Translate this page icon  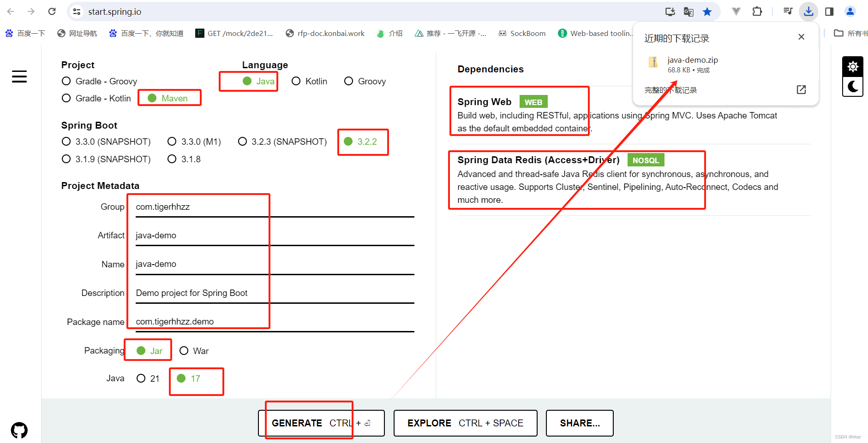point(688,12)
